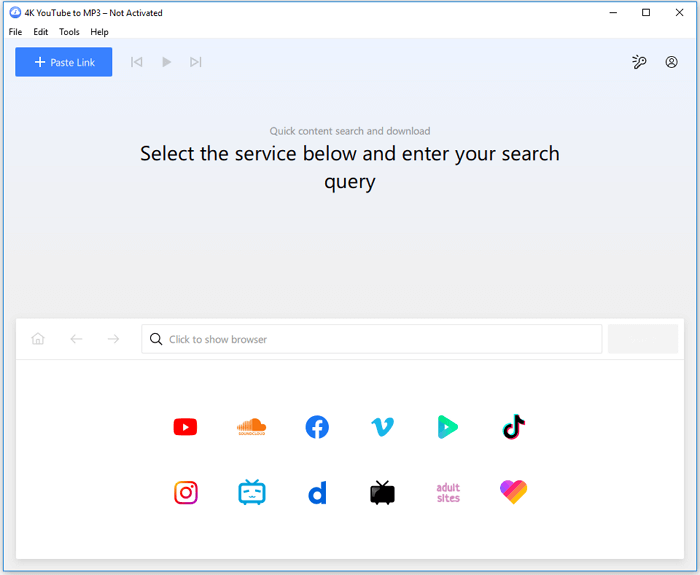700x575 pixels.
Task: Go to the previous track
Action: (x=137, y=62)
